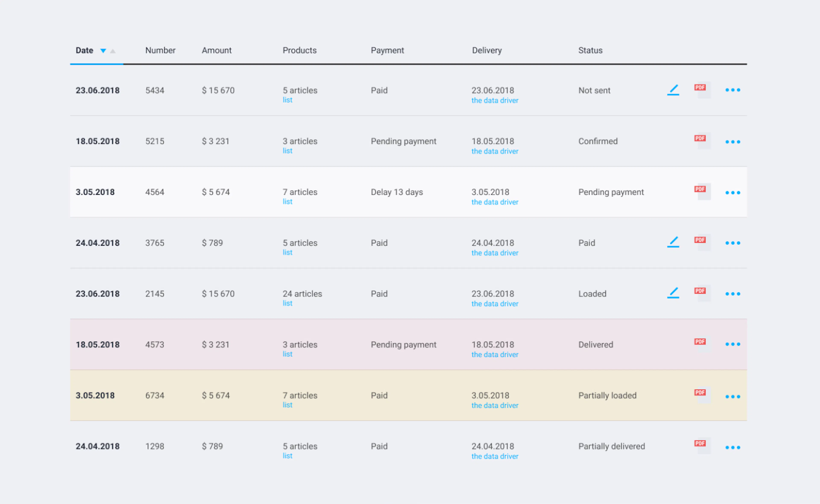Open PDF for order 2145
This screenshot has width=820, height=504.
click(x=702, y=293)
